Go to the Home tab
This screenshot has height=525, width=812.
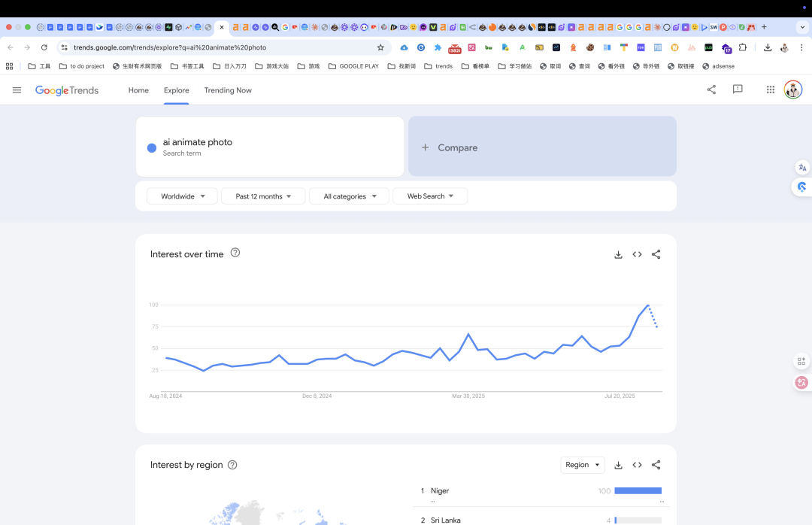click(x=138, y=90)
